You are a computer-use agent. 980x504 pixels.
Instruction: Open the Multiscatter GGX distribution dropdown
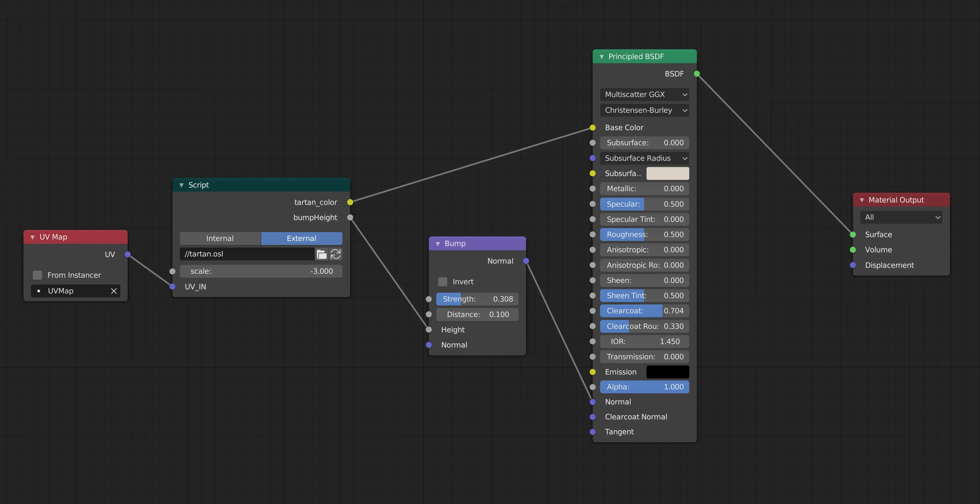click(x=644, y=95)
